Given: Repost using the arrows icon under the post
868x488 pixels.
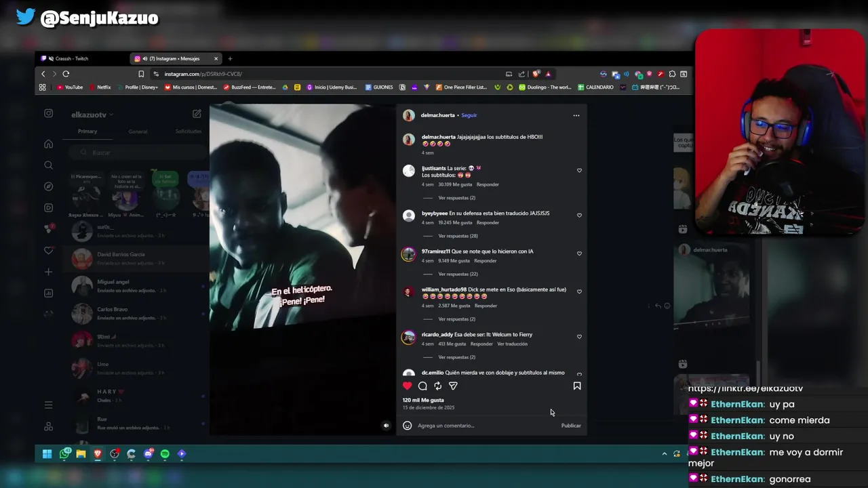Looking at the screenshot, I should 438,386.
